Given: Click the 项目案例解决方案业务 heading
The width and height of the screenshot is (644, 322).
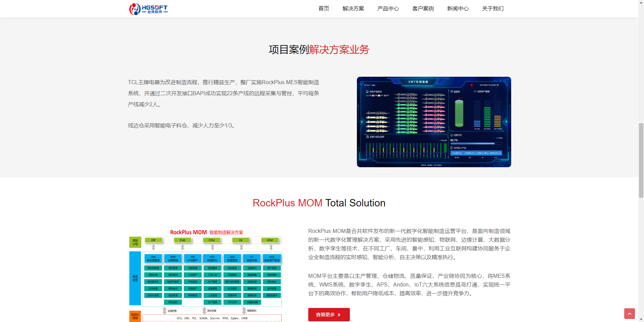Looking at the screenshot, I should [x=319, y=50].
